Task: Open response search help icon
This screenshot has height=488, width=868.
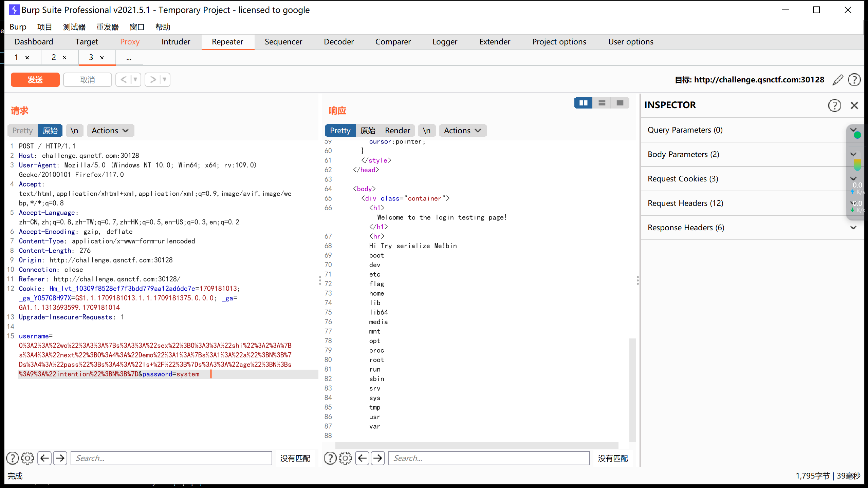Action: (x=330, y=458)
